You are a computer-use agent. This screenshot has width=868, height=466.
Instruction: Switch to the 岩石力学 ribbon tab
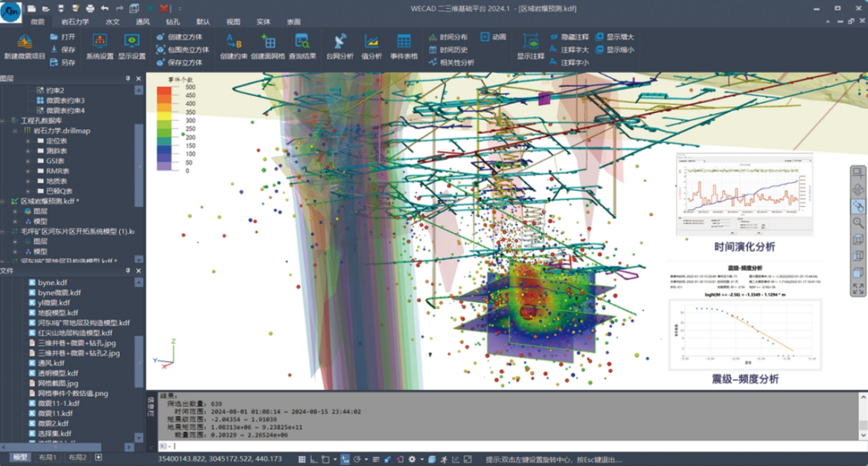75,22
